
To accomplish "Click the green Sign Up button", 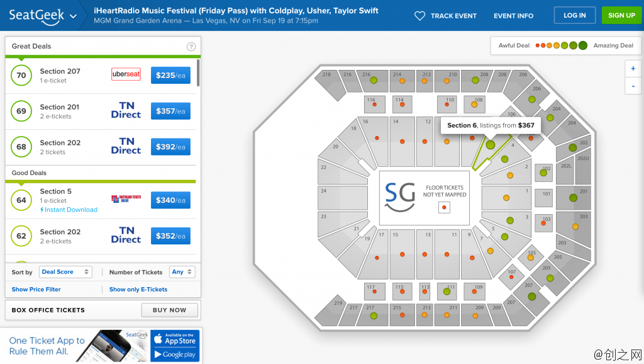I will click(621, 15).
